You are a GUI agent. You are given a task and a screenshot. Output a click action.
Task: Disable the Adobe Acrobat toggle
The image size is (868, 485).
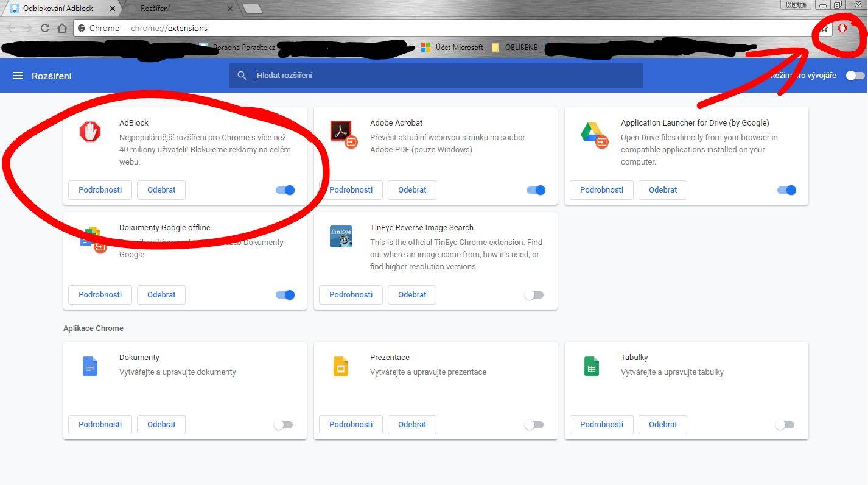(x=536, y=190)
